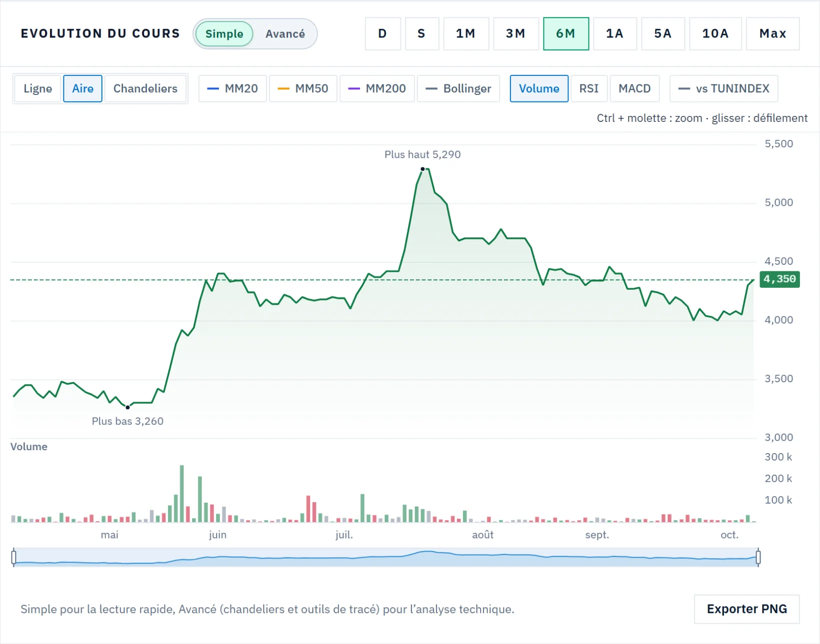Click the right range navigator handle
This screenshot has height=644, width=820.
[x=758, y=557]
